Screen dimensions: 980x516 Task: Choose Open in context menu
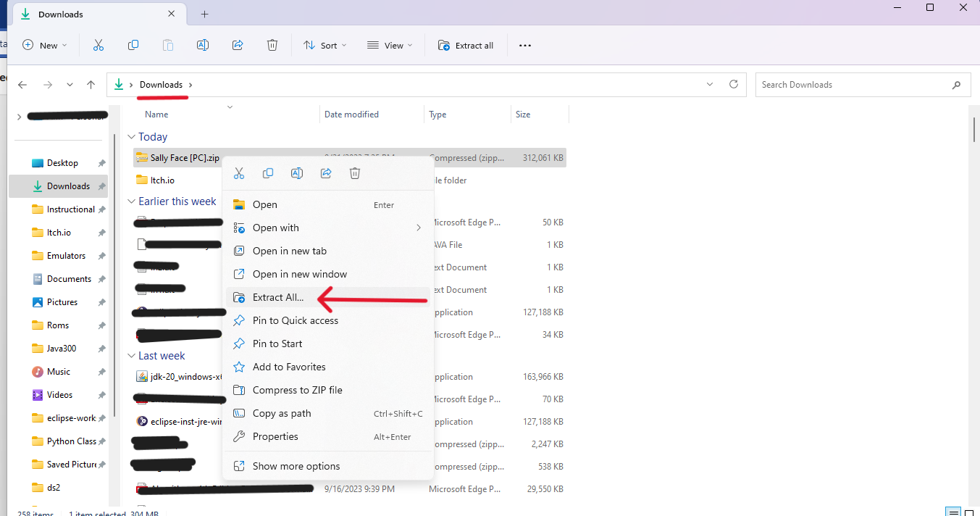[328, 205]
